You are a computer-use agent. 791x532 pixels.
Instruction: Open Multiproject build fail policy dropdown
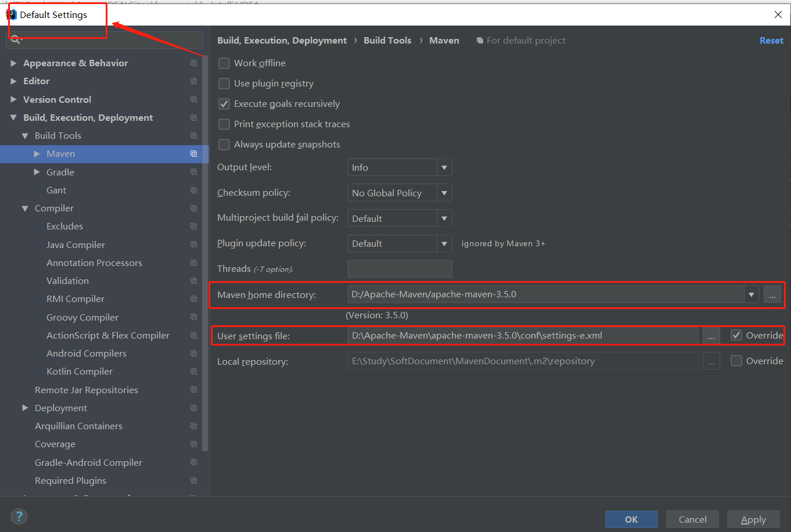click(400, 218)
